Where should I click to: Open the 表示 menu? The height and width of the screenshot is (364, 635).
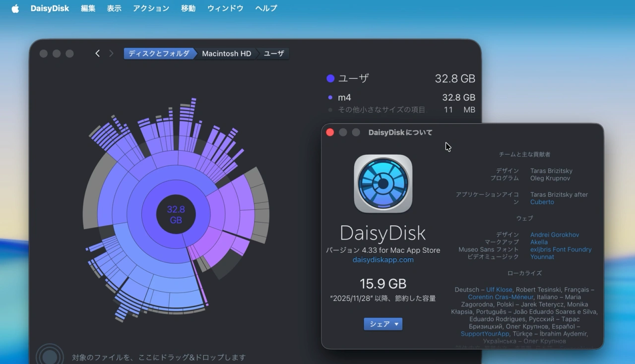[x=114, y=8]
